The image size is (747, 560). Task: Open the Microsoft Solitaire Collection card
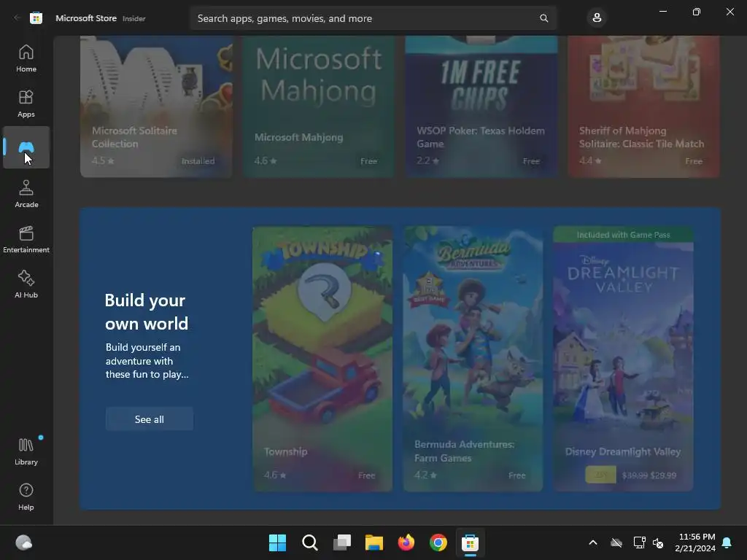(x=156, y=106)
